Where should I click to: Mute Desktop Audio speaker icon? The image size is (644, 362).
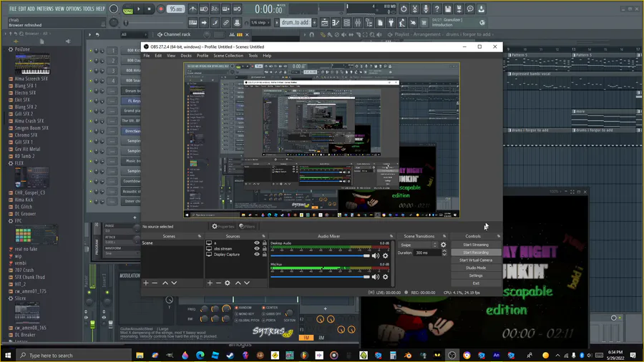[376, 255]
